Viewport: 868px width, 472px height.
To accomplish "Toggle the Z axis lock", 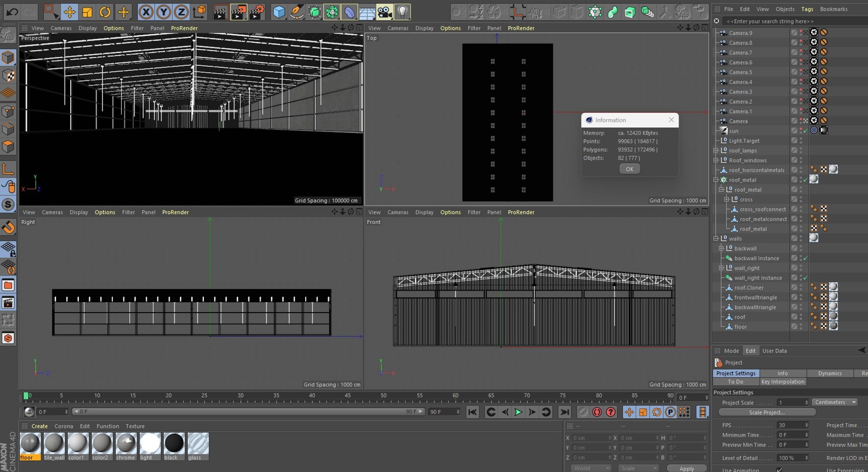I will click(x=181, y=12).
